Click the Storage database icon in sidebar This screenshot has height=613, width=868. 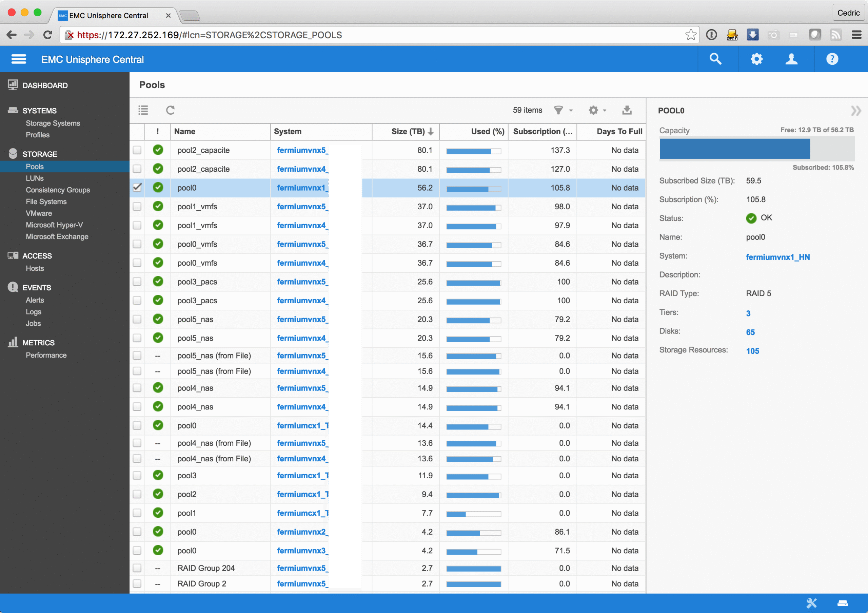[x=13, y=154]
